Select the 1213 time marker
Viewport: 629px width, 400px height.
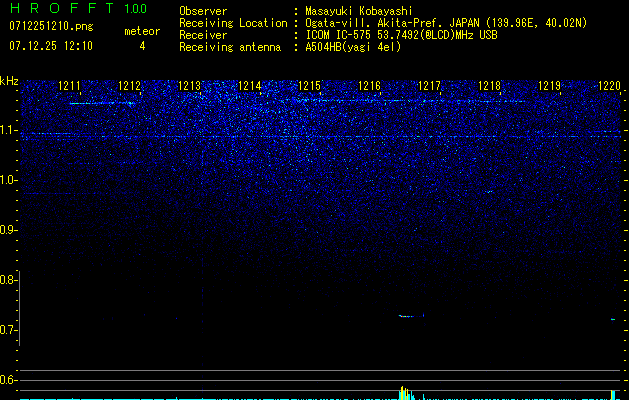coord(189,85)
